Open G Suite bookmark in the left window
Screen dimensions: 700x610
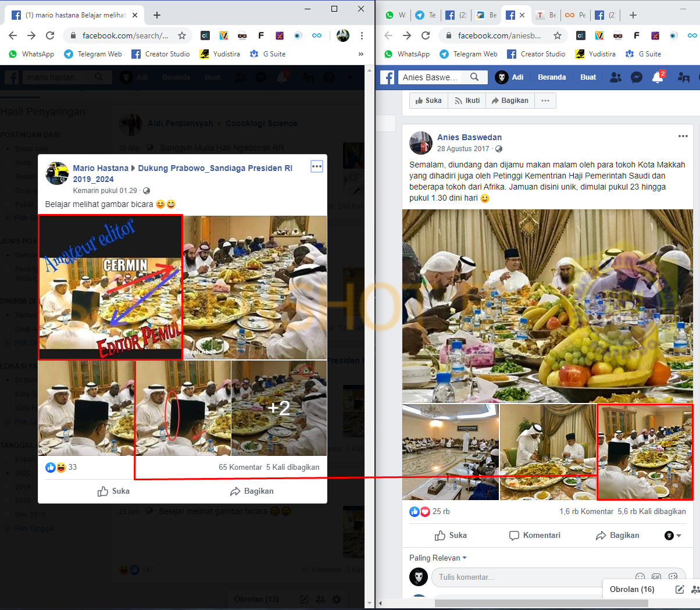pos(268,54)
